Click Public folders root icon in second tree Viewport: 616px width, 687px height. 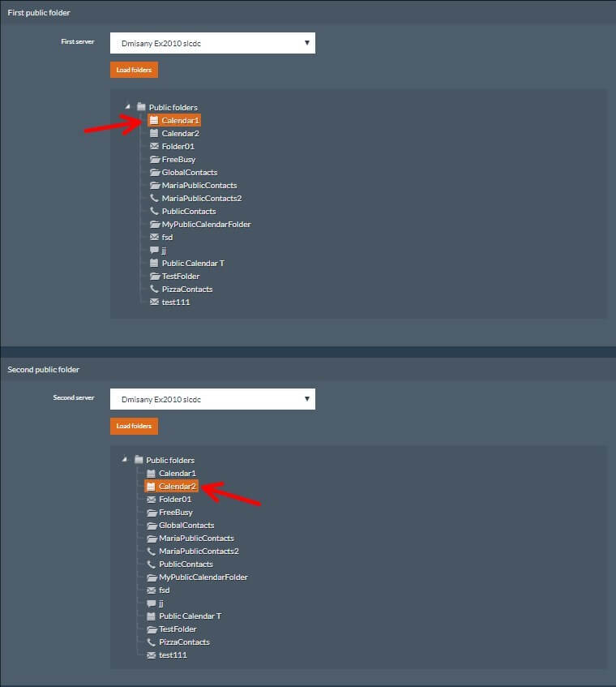(139, 460)
